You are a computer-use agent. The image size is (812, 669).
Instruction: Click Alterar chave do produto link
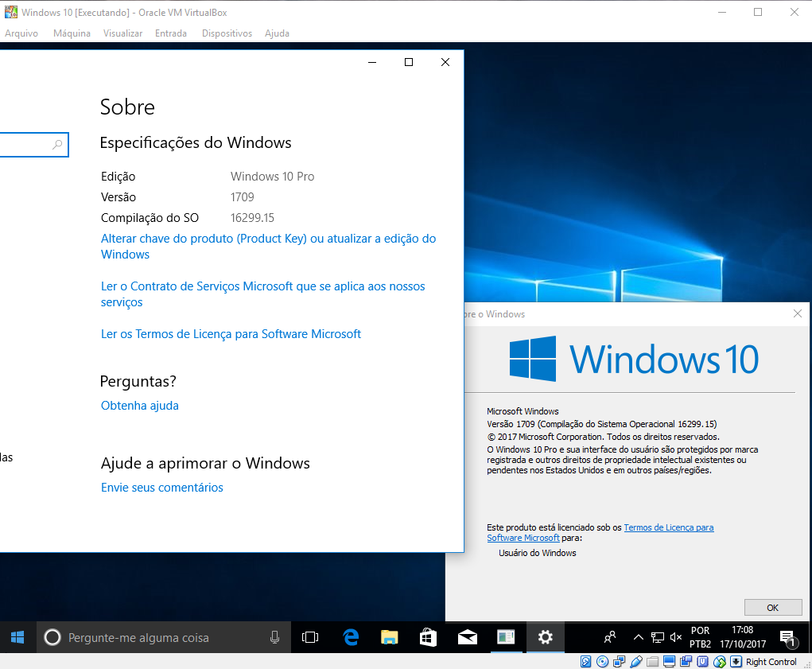tap(268, 247)
